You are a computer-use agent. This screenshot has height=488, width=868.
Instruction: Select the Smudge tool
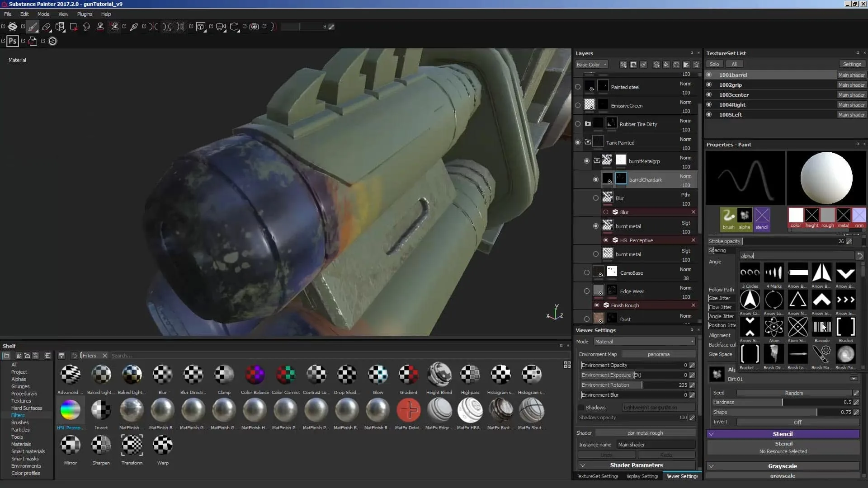pos(86,27)
